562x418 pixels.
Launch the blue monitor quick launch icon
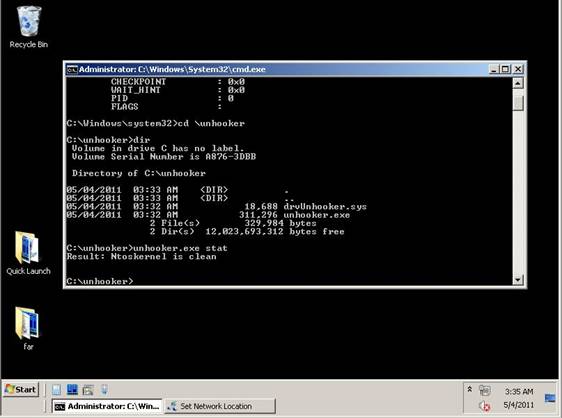point(72,390)
